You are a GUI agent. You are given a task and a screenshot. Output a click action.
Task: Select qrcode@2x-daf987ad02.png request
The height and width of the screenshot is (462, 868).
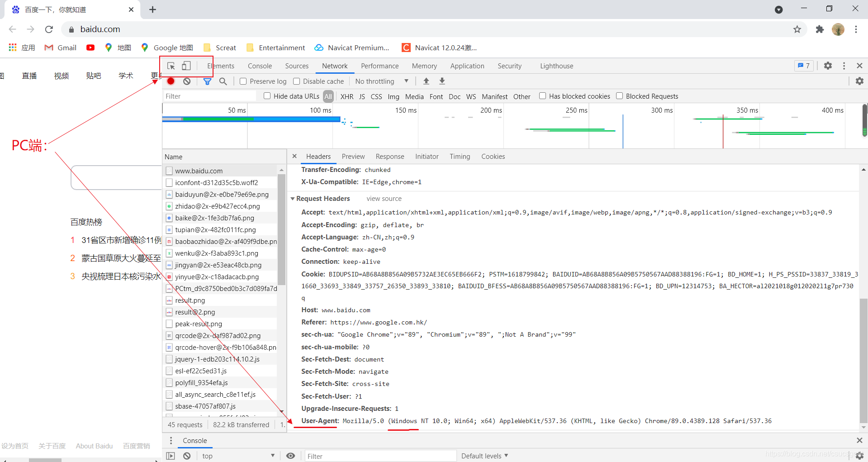click(220, 335)
